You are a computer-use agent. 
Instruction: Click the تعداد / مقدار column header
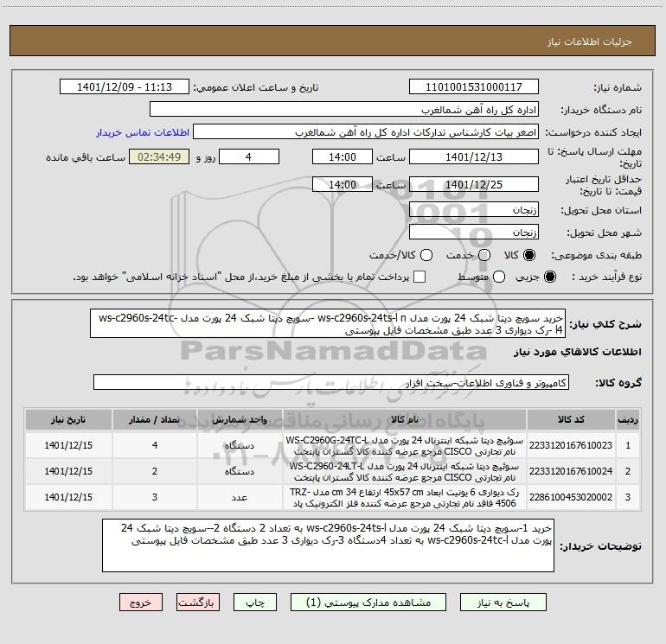[x=155, y=419]
